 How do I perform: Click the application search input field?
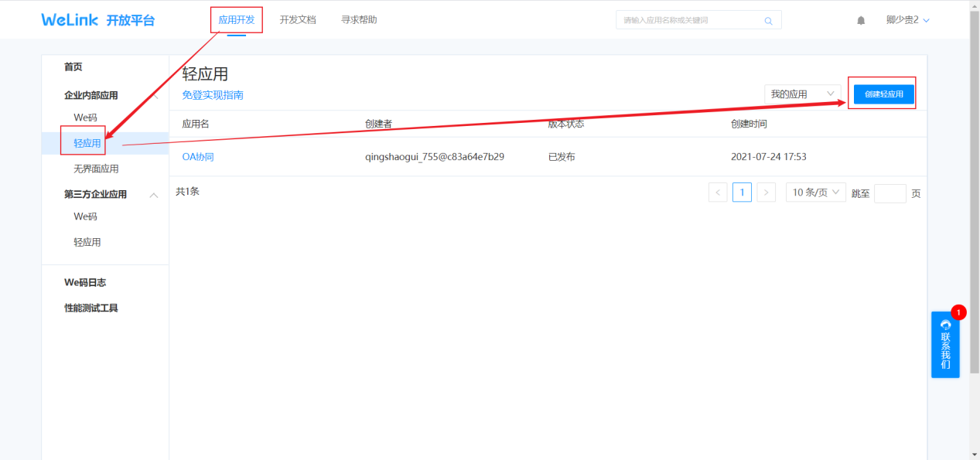[698, 20]
